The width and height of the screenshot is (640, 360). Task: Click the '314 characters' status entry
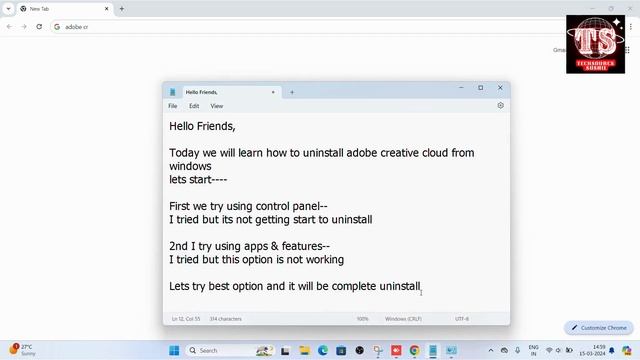click(x=225, y=319)
